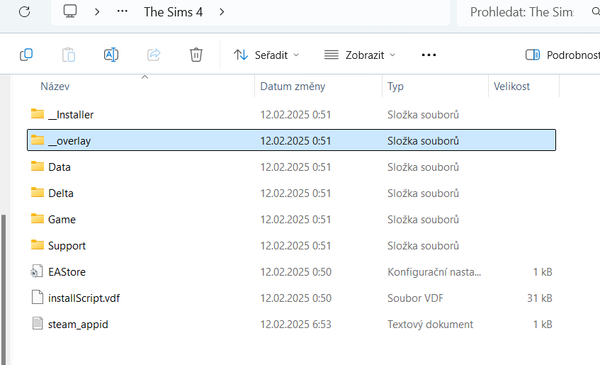The image size is (600, 365).
Task: Click the This PC monitor icon
Action: click(70, 11)
